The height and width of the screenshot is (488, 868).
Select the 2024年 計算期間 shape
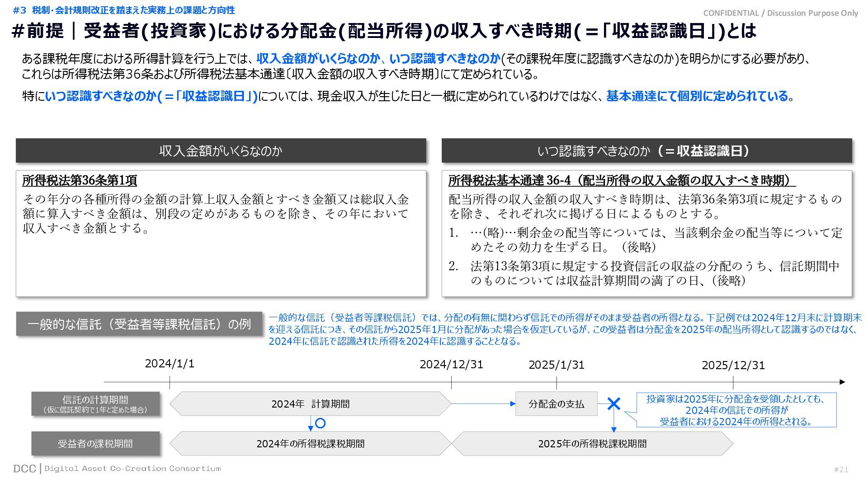310,404
